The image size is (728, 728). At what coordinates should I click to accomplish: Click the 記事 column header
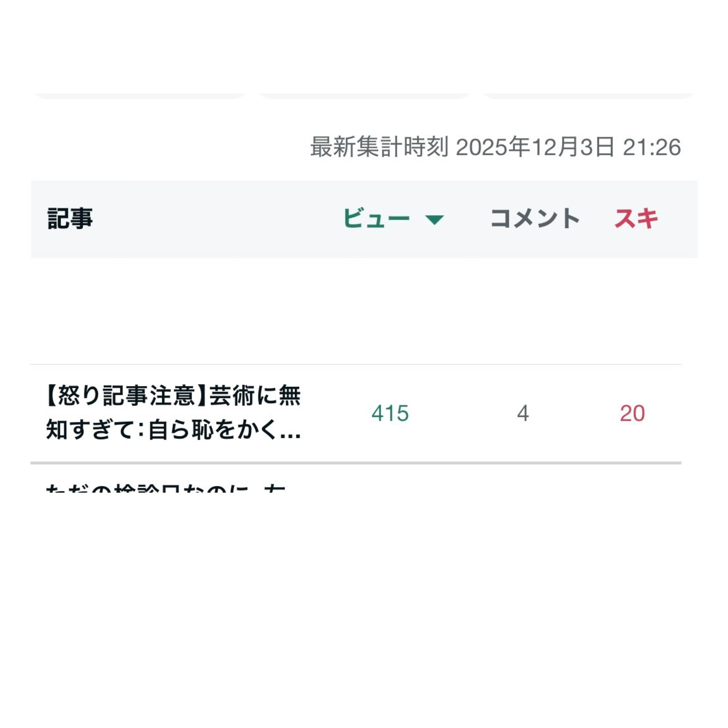pyautogui.click(x=70, y=218)
